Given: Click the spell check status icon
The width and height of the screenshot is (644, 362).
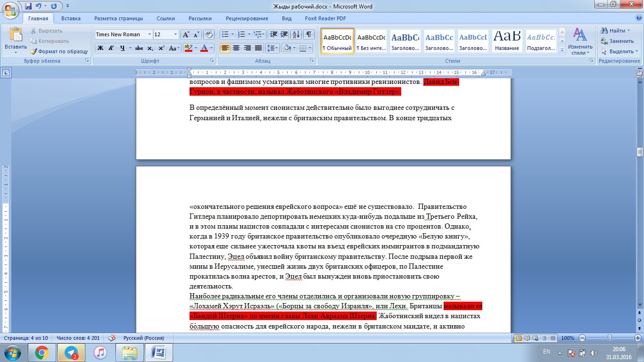Looking at the screenshot, I should 112,338.
